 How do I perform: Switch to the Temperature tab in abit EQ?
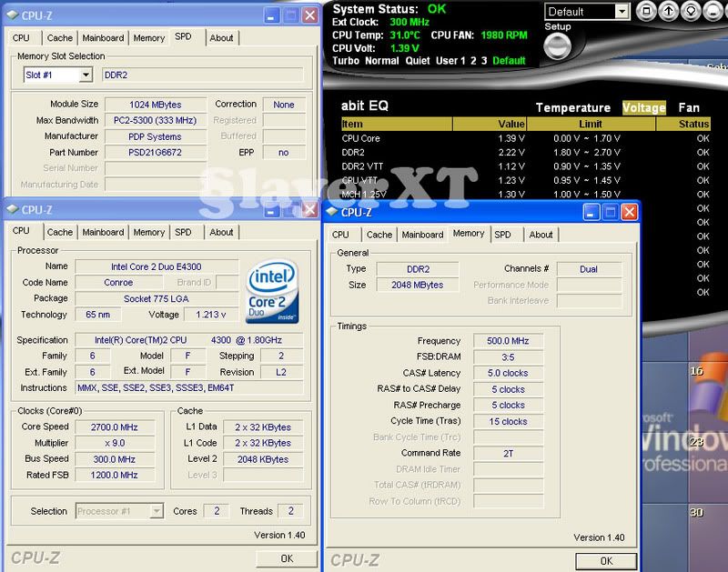pyautogui.click(x=572, y=107)
